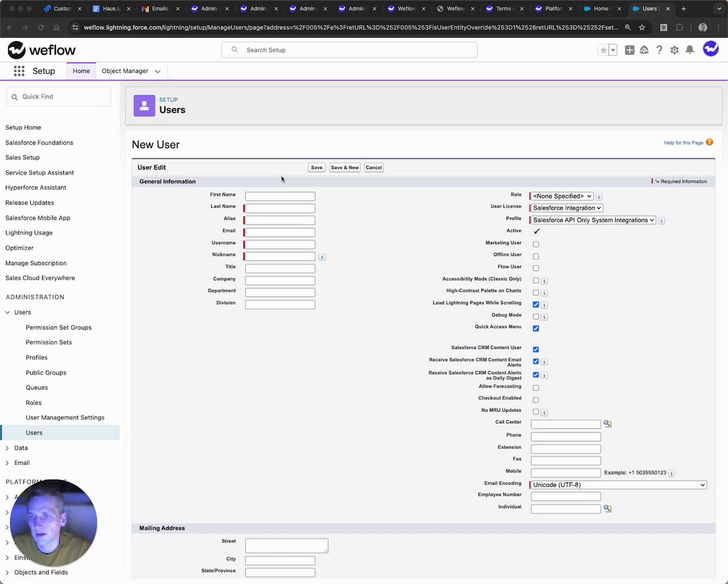Click the info icon beside Mobile example
Viewport: 728px width, 584px height.
672,474
